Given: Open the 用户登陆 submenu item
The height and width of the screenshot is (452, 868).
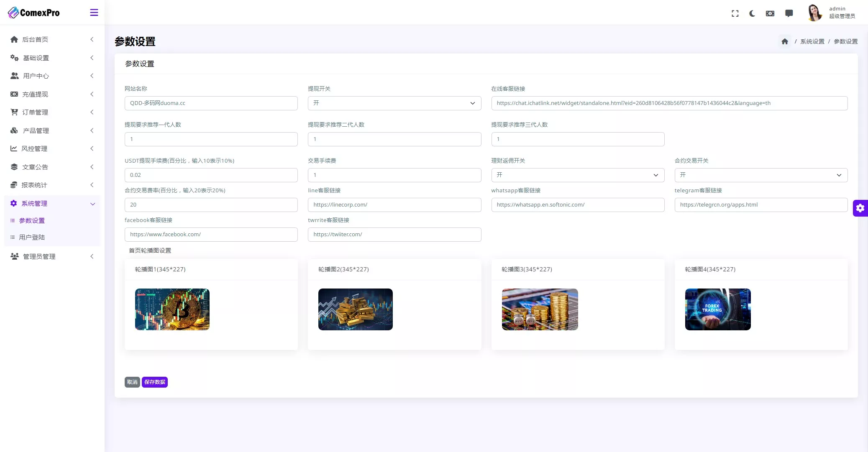Looking at the screenshot, I should [x=32, y=237].
